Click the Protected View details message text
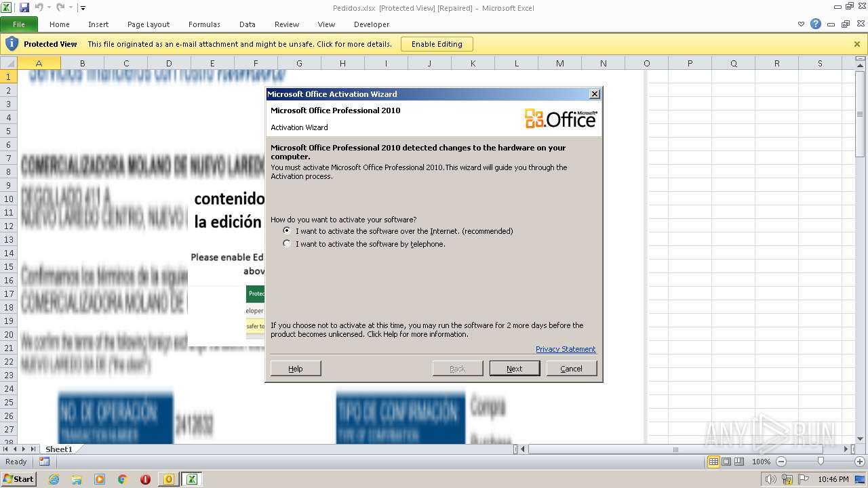 (x=240, y=44)
